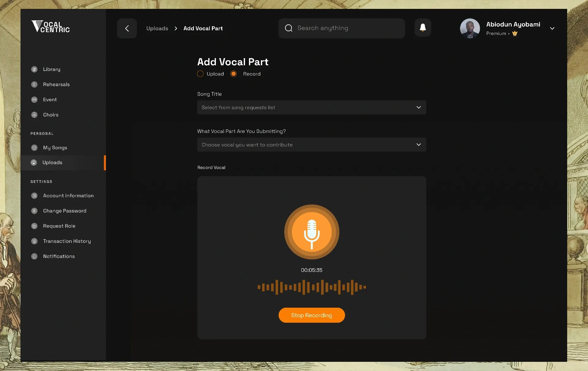Open Event in the sidebar
588x371 pixels.
[x=50, y=100]
